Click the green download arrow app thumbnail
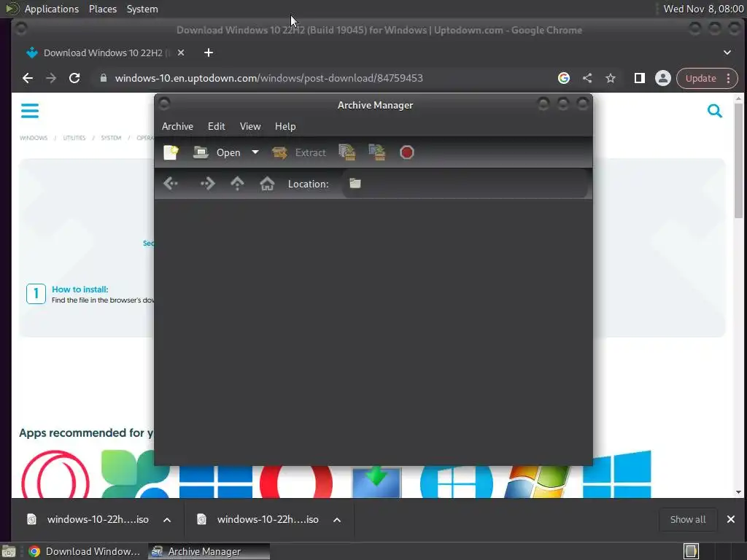747x560 pixels. point(376,482)
